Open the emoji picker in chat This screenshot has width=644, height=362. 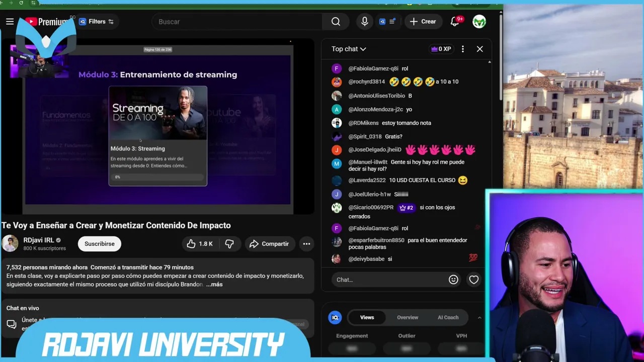(453, 280)
